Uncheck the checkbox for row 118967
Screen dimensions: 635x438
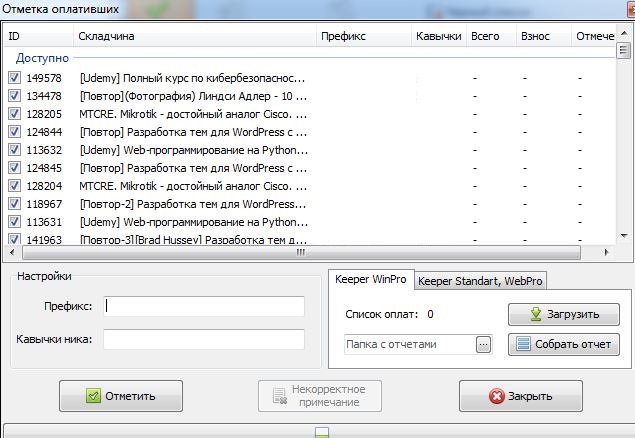click(x=14, y=203)
